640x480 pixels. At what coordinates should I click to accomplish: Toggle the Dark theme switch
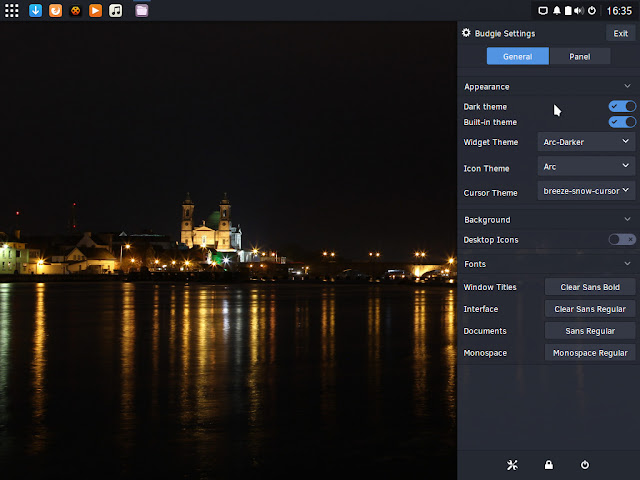pos(622,107)
